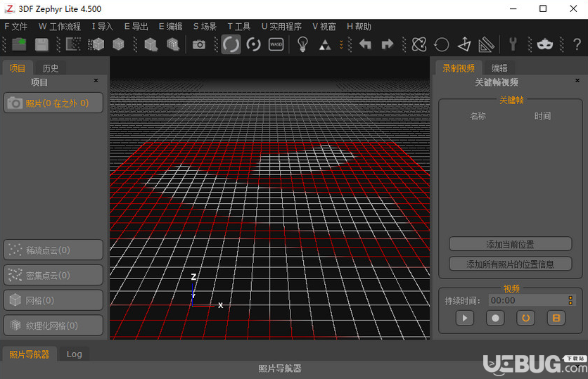Screen dimensions: 588x379
Task: Open the ruler measurement tool icon
Action: click(487, 44)
